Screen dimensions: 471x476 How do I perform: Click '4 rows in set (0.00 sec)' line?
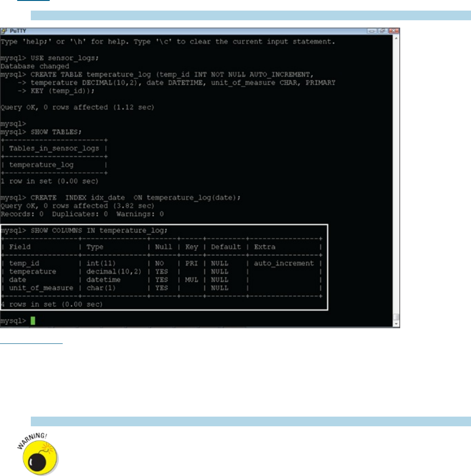(x=52, y=304)
